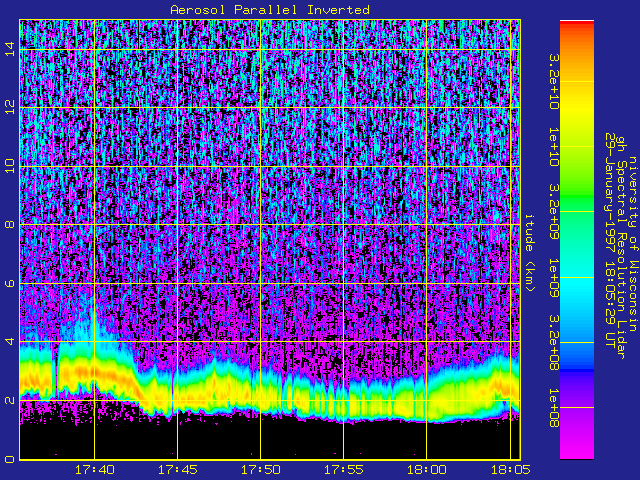The width and height of the screenshot is (640, 480).
Task: Click the title 'Aerosol Parallel Inverted'
Action: 270,10
